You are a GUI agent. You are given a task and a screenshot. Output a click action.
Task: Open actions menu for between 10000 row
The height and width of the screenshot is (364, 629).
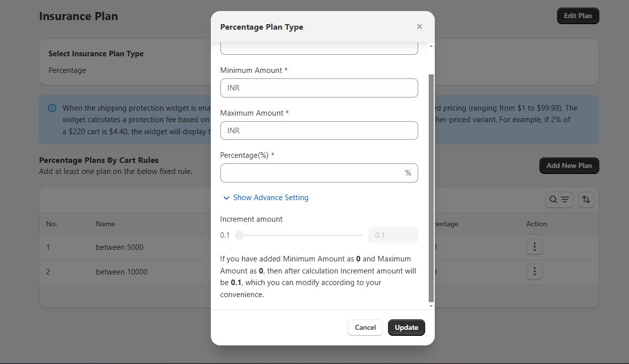click(x=534, y=272)
